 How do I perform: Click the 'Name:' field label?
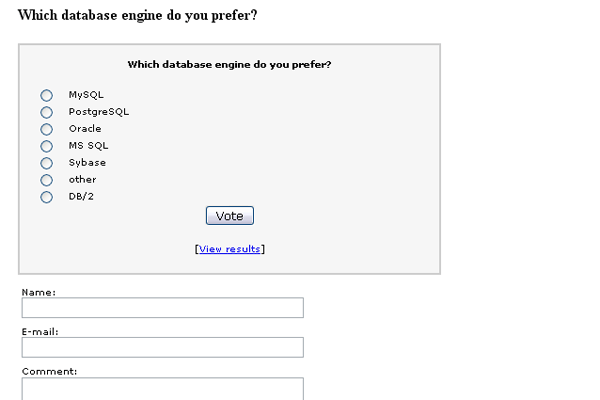39,292
